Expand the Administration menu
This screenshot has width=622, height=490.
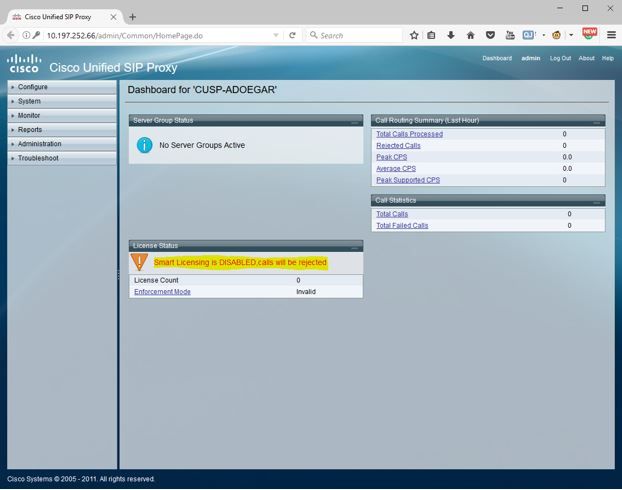(62, 144)
